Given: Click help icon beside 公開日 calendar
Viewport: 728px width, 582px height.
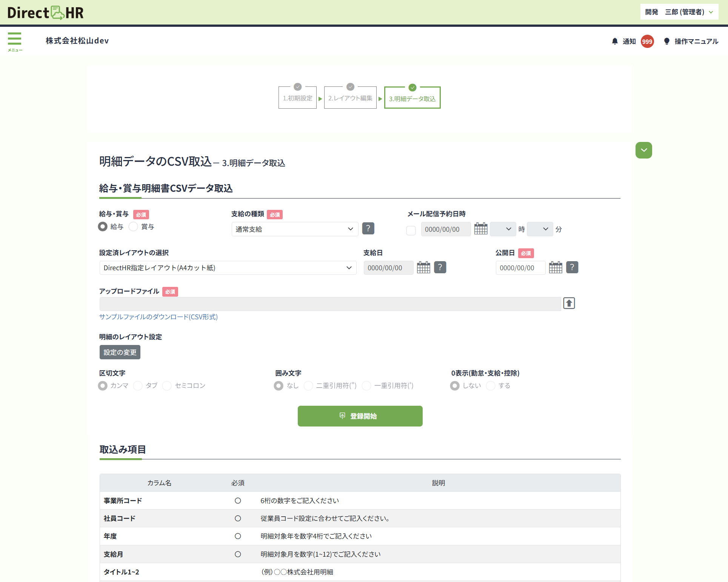Looking at the screenshot, I should click(x=572, y=268).
